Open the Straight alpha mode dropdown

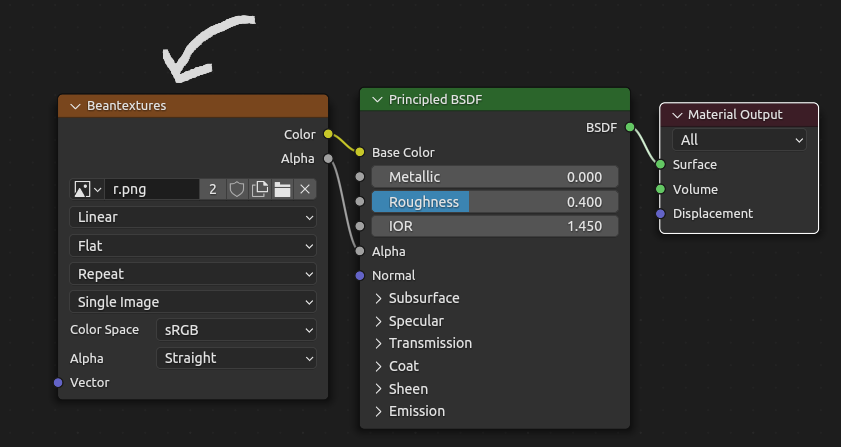click(237, 358)
